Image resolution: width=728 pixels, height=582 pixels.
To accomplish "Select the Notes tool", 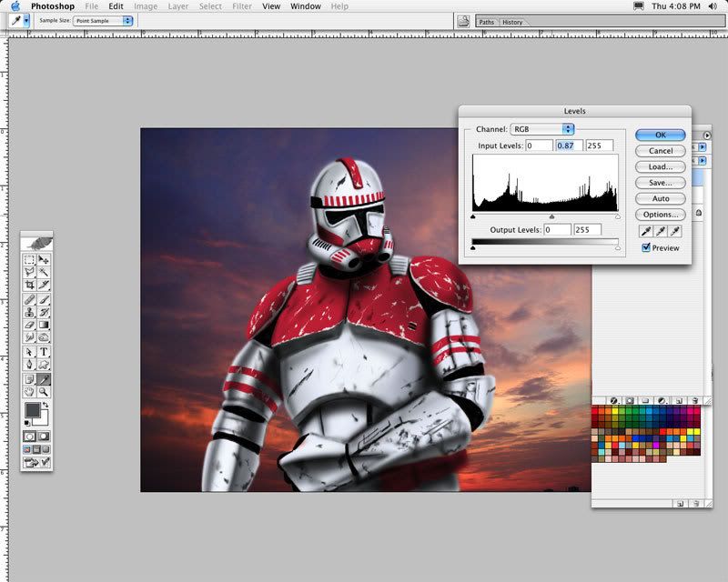I will [30, 379].
